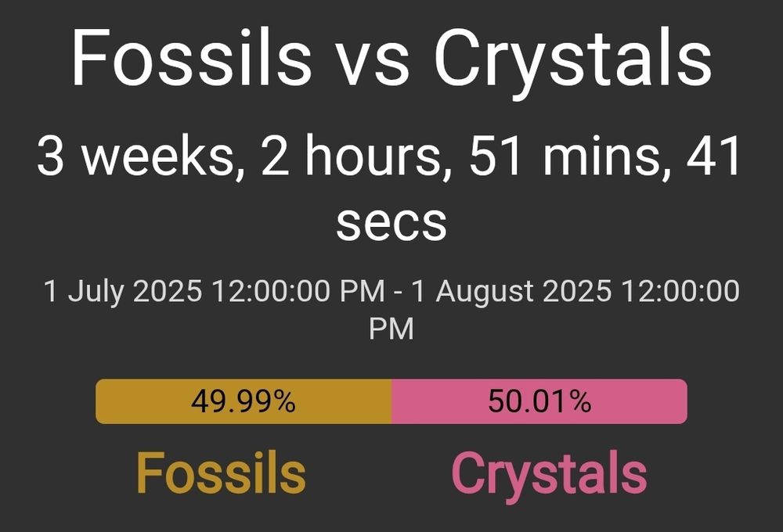783x532 pixels.
Task: Click the Fossils vs Crystals title
Action: 391,59
